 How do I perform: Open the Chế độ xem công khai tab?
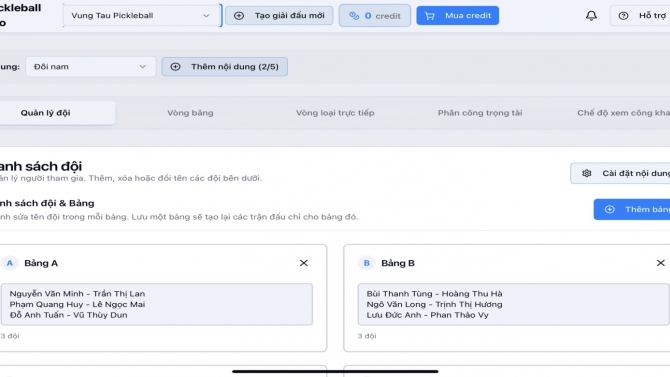[x=623, y=113]
